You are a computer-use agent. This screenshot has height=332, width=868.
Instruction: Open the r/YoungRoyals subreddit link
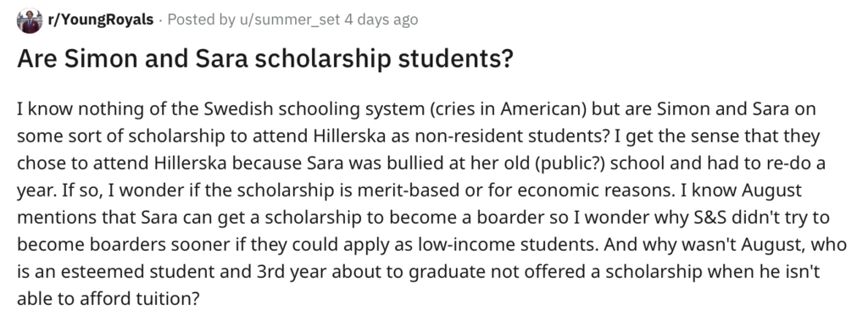coord(101,20)
